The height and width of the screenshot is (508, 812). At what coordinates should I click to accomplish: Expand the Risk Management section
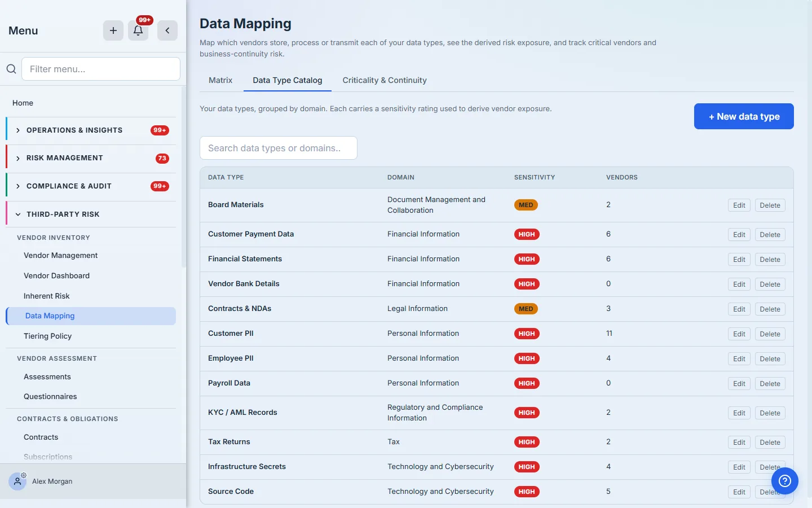91,158
